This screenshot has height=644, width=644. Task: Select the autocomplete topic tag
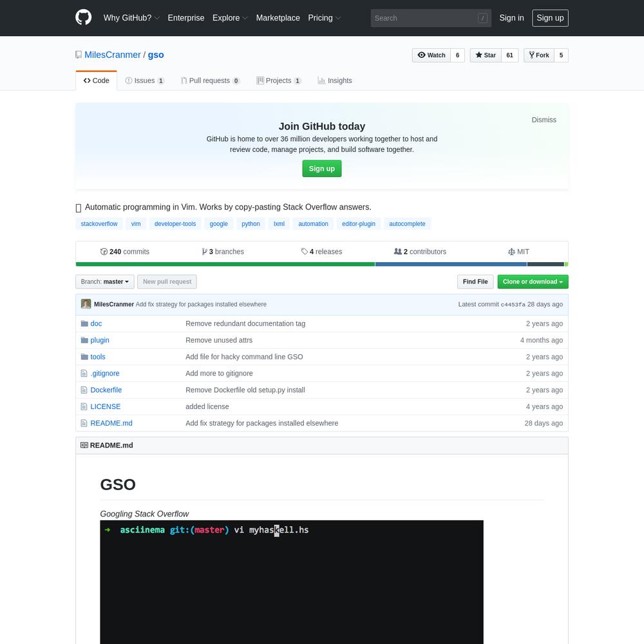click(407, 224)
